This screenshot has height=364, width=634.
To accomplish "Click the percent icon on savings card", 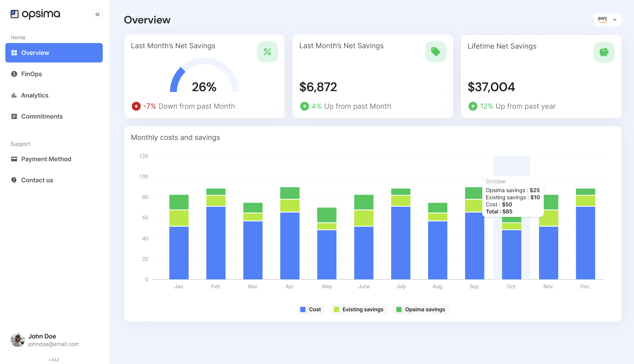I will [x=267, y=52].
